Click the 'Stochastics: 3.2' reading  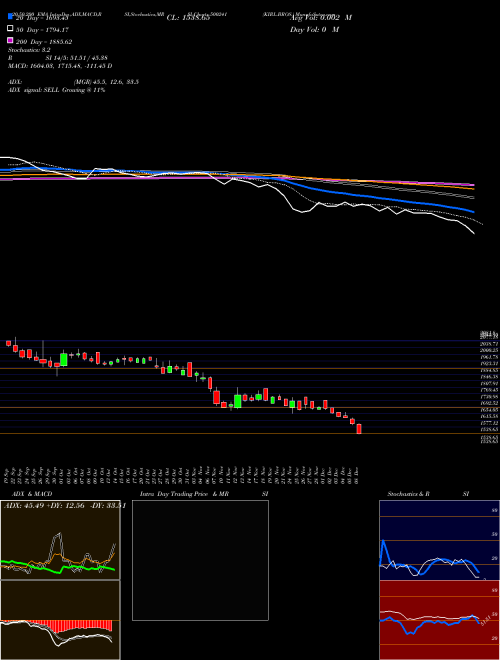coord(29,50)
